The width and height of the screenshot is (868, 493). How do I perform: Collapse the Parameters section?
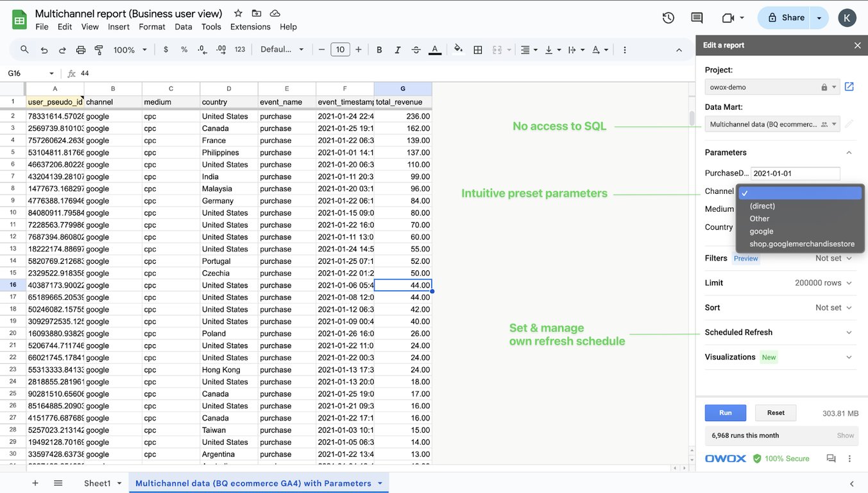pyautogui.click(x=849, y=153)
